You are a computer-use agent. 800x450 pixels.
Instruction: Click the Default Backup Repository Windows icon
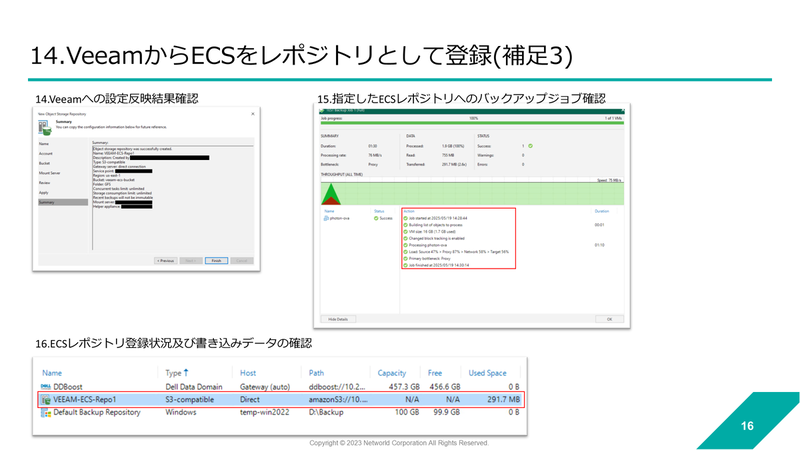pos(46,412)
